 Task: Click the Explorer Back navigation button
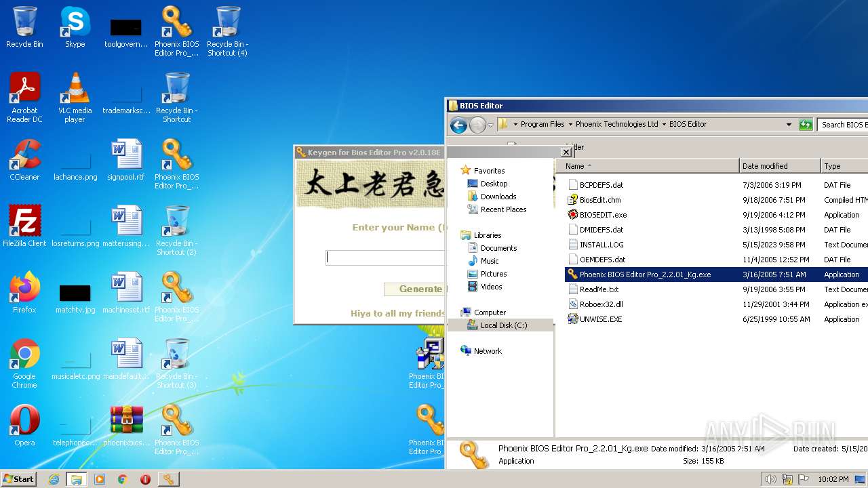(x=458, y=125)
